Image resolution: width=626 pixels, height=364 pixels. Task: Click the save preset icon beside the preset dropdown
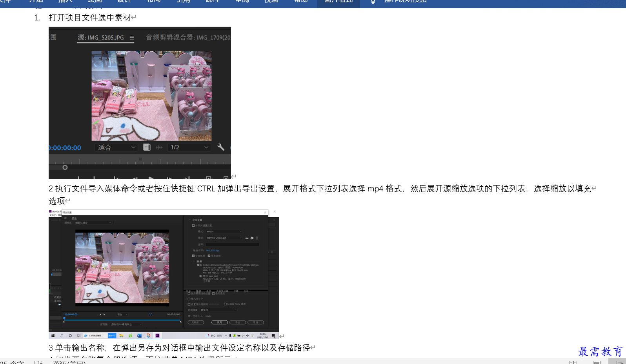click(x=247, y=238)
